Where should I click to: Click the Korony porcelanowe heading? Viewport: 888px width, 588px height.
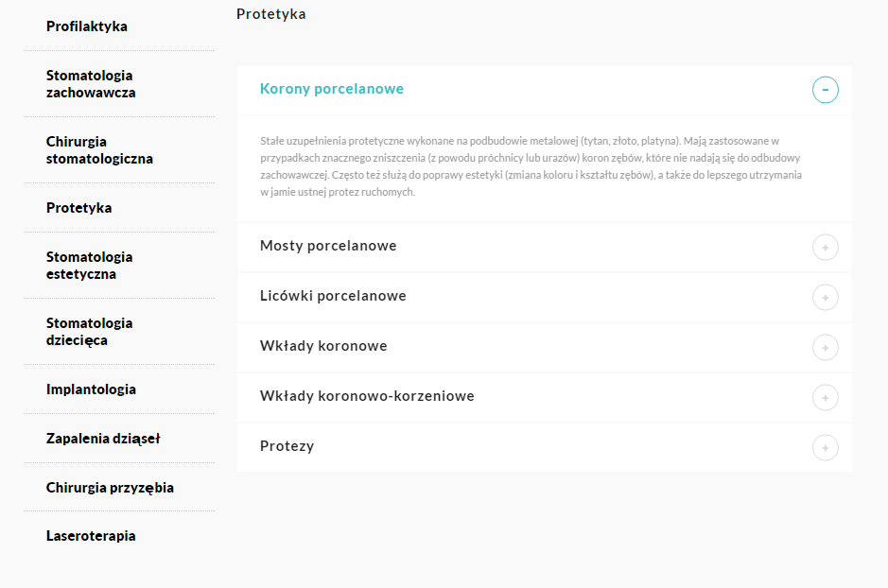click(x=331, y=89)
